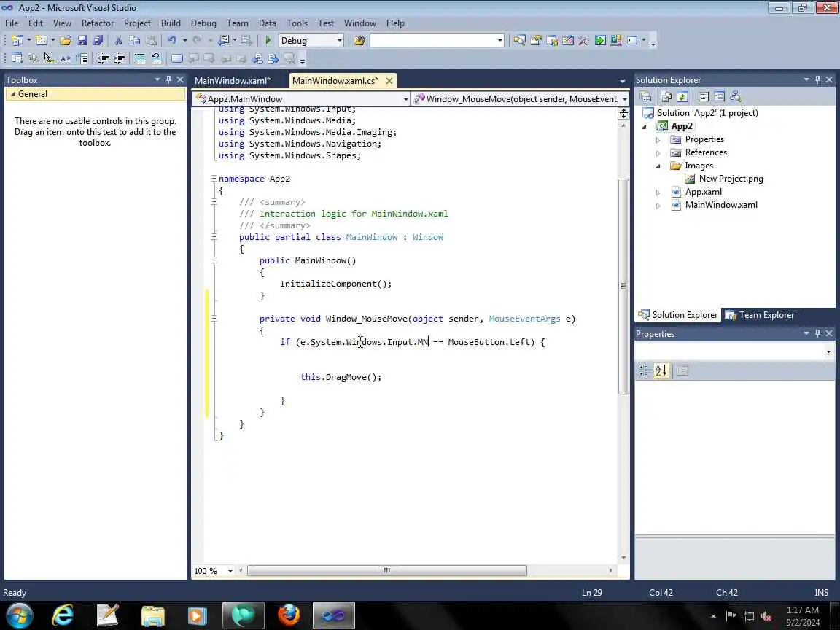Open the Windows Start menu orb
This screenshot has height=630, width=840.
click(19, 615)
